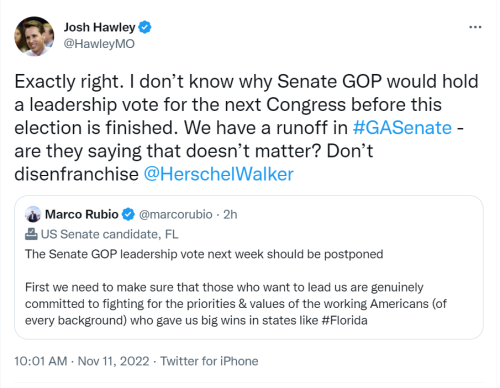Click the Josh Hawley display name
500x388 pixels.
point(99,27)
